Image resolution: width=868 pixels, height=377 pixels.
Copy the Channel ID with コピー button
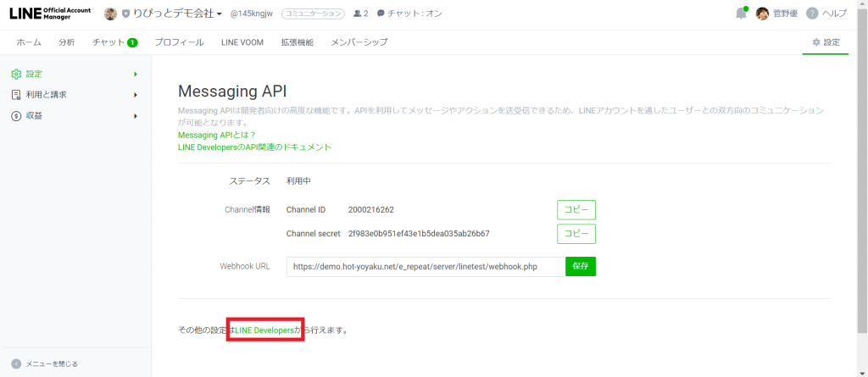[x=576, y=210]
